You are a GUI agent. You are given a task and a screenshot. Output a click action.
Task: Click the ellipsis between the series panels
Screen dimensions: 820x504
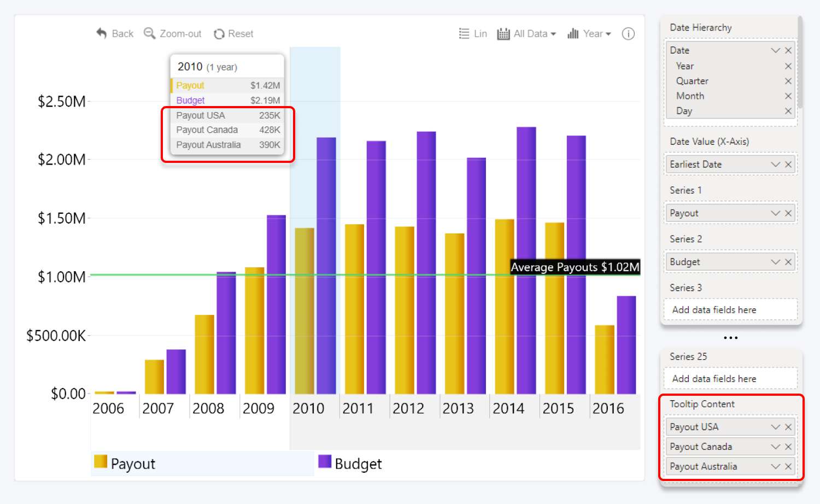pyautogui.click(x=730, y=338)
